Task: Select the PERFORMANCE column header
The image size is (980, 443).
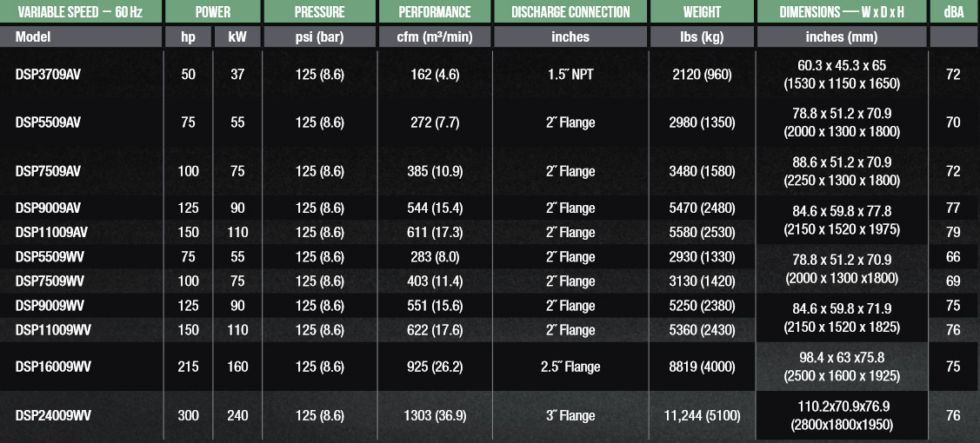Action: coord(435,13)
